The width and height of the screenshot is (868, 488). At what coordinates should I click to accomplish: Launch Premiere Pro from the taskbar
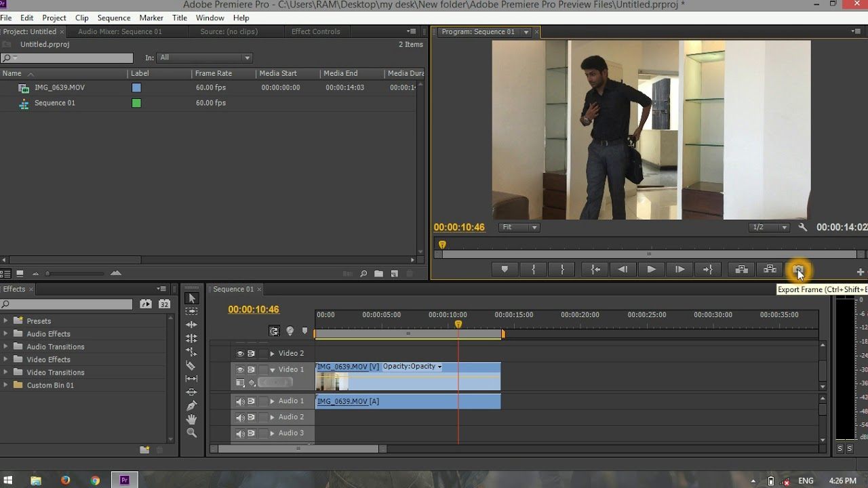click(x=124, y=479)
